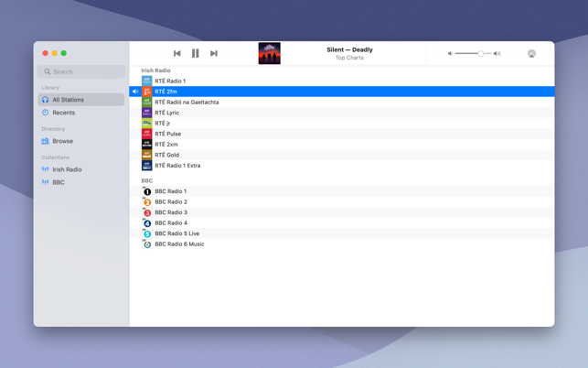The width and height of the screenshot is (588, 368).
Task: Click the BBC Radio 2 logo icon
Action: pos(147,202)
